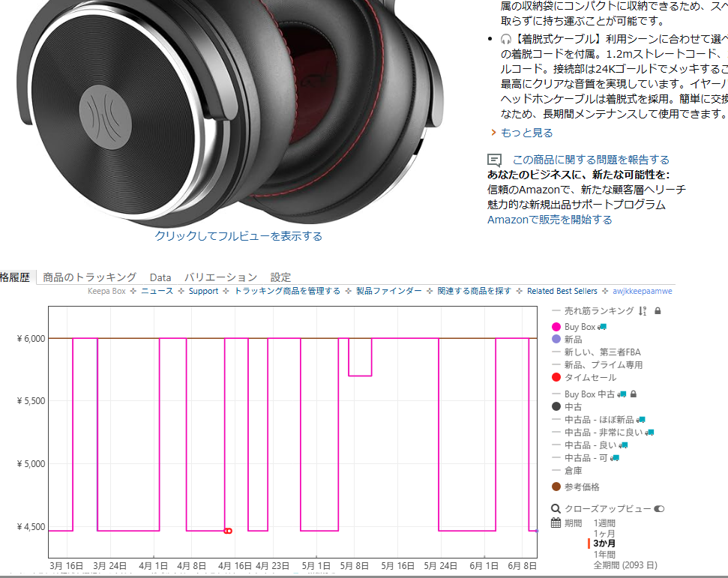Show the 新品、プライム専用 price line
Screen dimensions: 728x578
(x=598, y=365)
